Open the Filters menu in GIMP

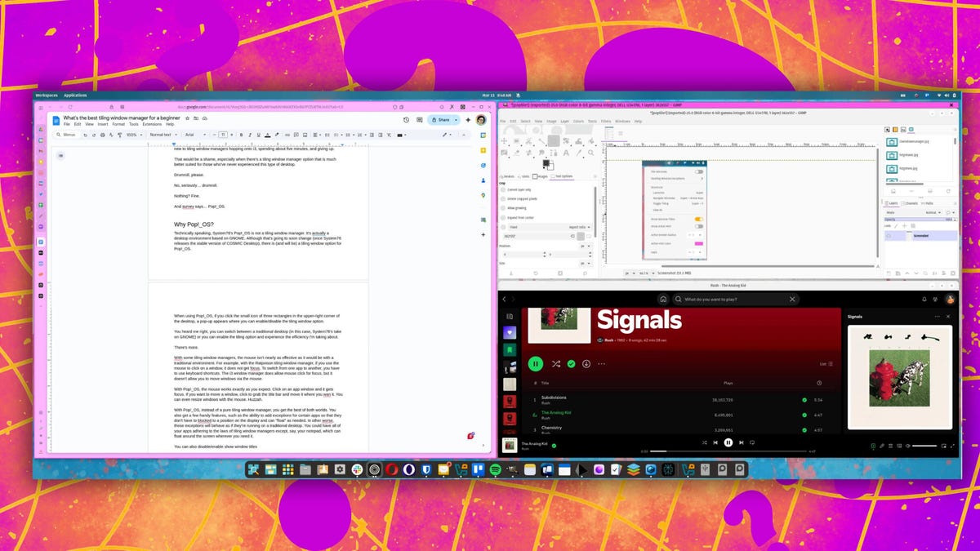605,121
